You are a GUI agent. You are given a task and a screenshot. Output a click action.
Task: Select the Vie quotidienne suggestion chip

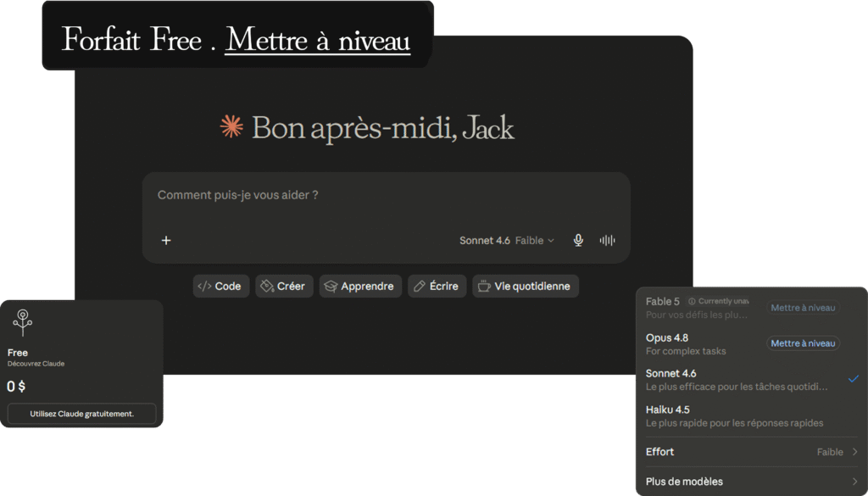[x=526, y=287]
